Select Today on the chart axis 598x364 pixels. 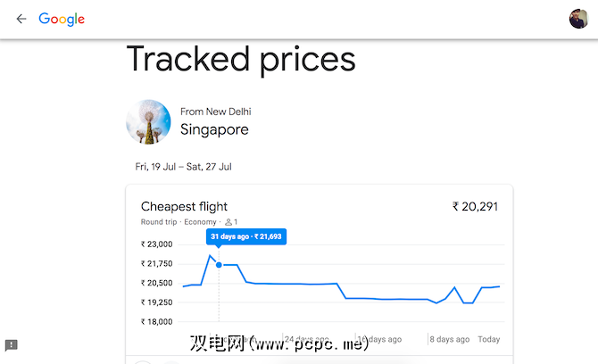[488, 339]
